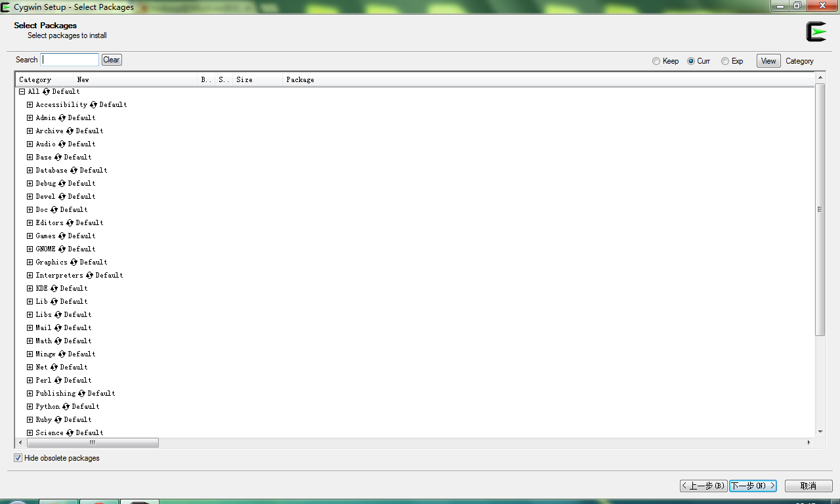Click the cycle icon for Interpreters category
The width and height of the screenshot is (840, 504).
coord(90,275)
